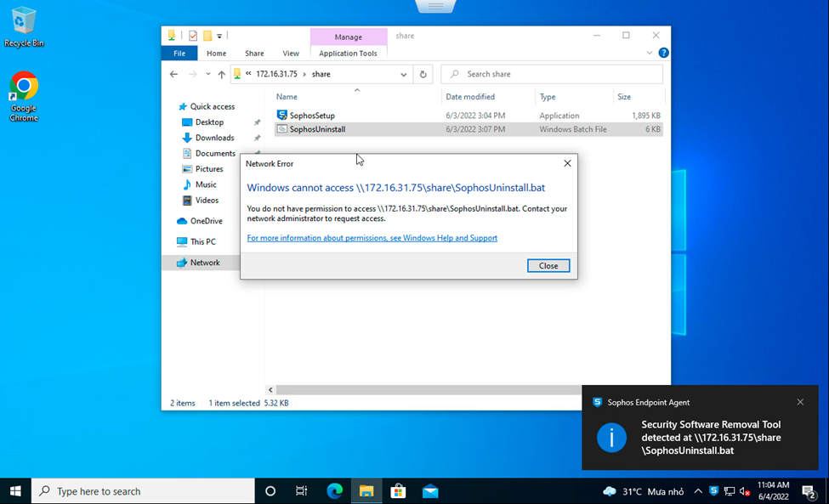This screenshot has width=829, height=504.
Task: Launch Google Chrome from desktop
Action: pyautogui.click(x=24, y=96)
